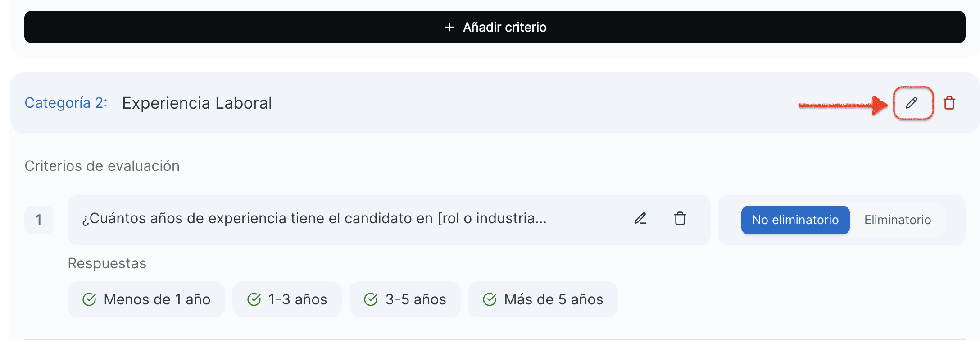Click the plus icon beside Añadir criterio

tap(449, 28)
